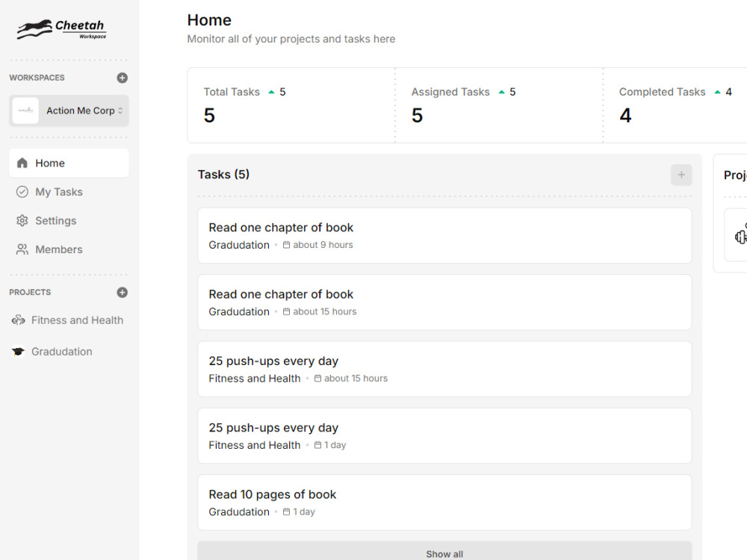Viewport: 747px width, 560px height.
Task: Open Settings from sidebar
Action: 69,220
